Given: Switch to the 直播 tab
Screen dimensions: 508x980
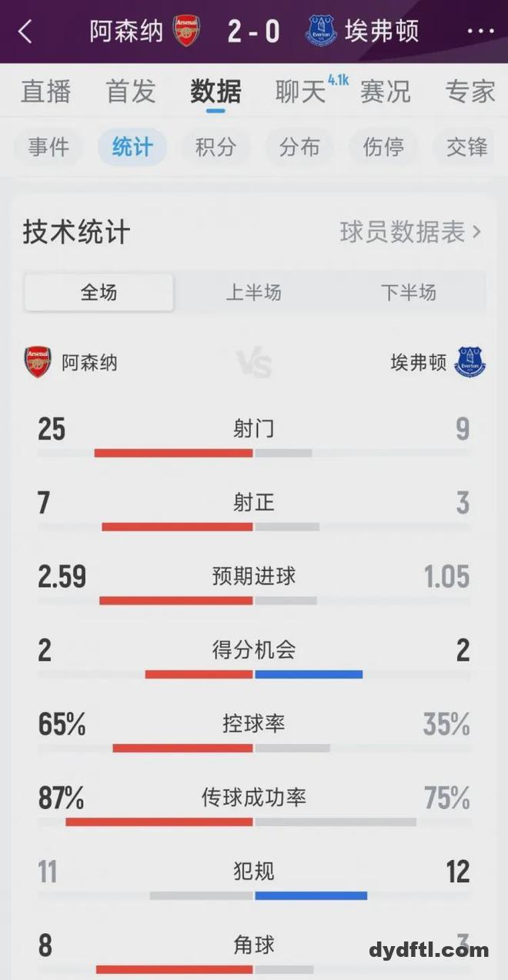Looking at the screenshot, I should [45, 91].
